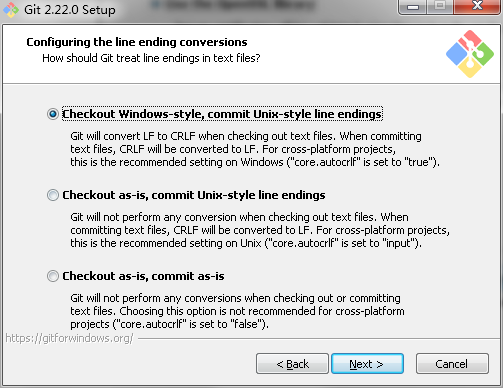Click the Git 2.22.0 Setup title text
The height and width of the screenshot is (388, 503).
click(70, 10)
